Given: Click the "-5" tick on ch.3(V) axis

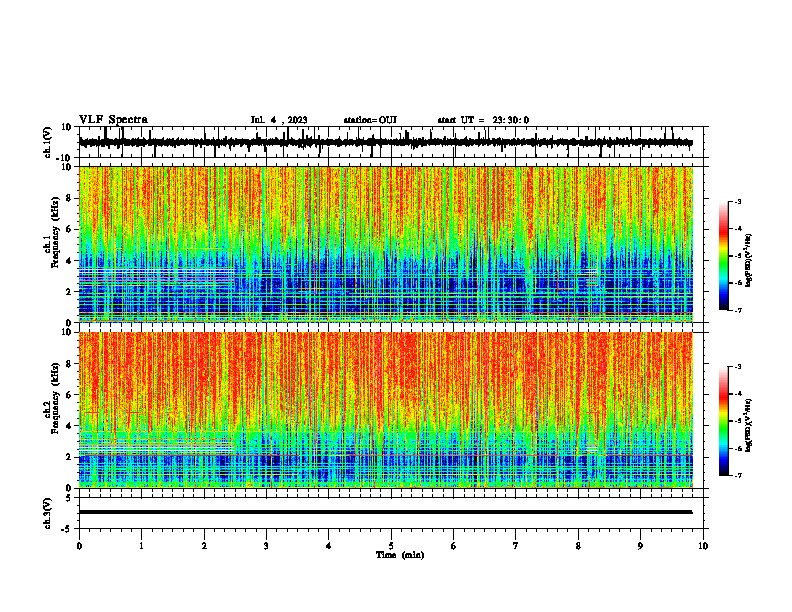Looking at the screenshot, I should pyautogui.click(x=67, y=529).
